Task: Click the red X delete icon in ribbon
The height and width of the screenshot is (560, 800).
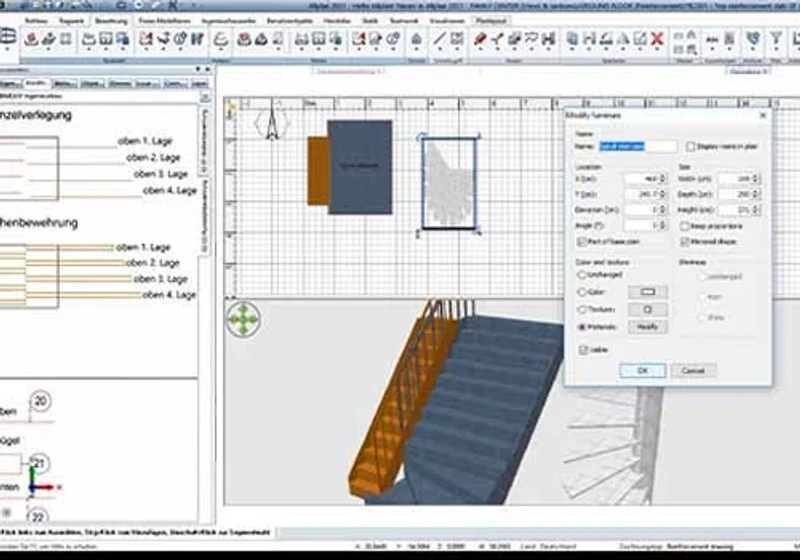Action: (x=657, y=38)
